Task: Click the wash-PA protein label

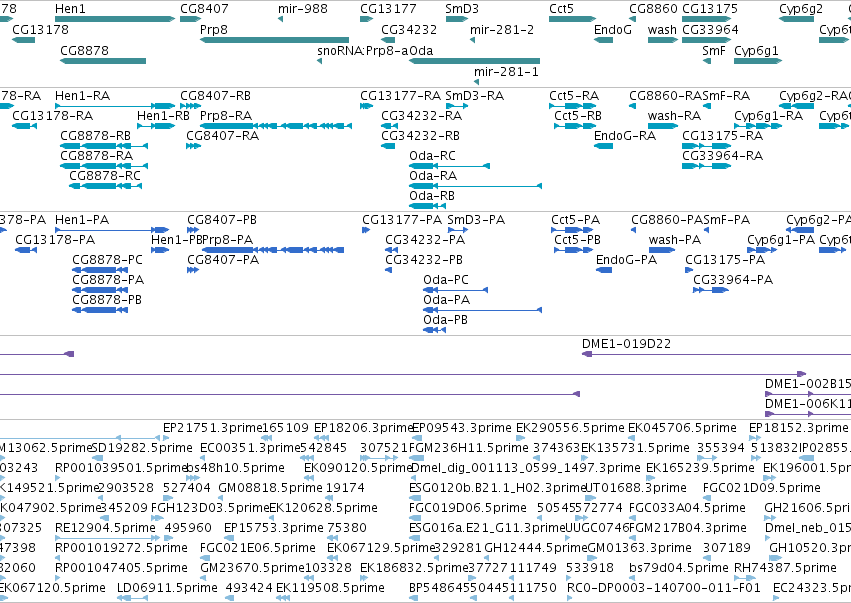Action: pyautogui.click(x=675, y=240)
